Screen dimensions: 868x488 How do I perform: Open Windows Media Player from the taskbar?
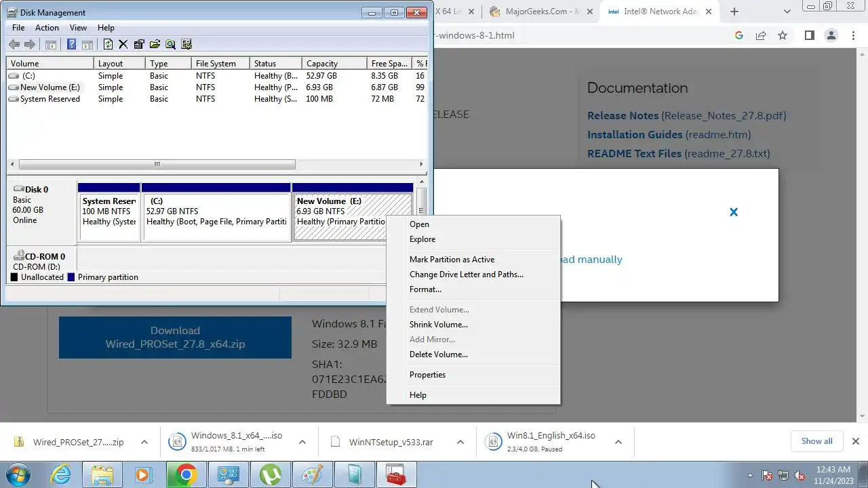pyautogui.click(x=144, y=475)
